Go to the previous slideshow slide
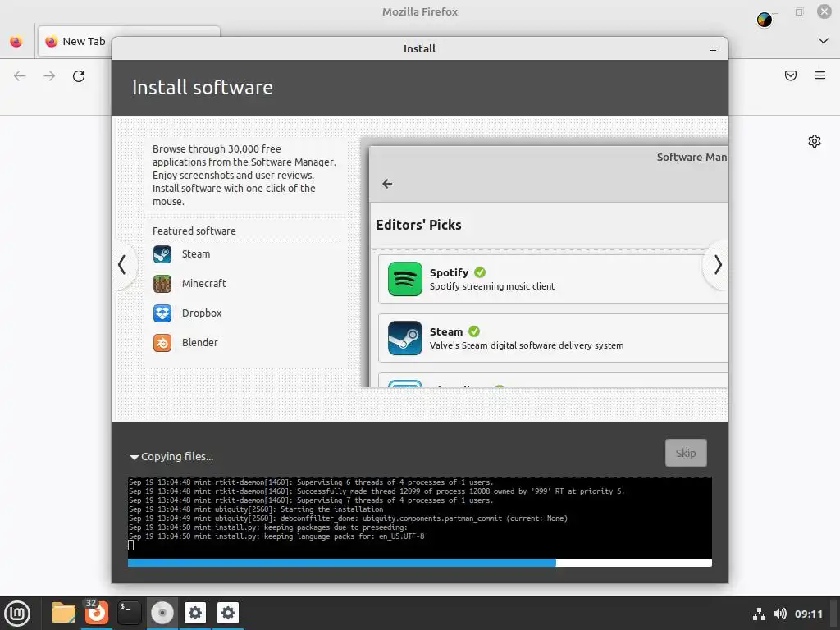 (122, 265)
